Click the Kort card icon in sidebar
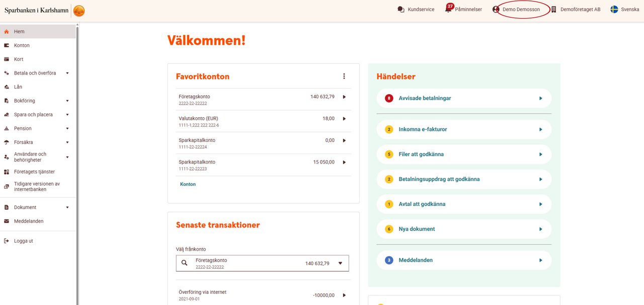The width and height of the screenshot is (644, 305). click(7, 59)
